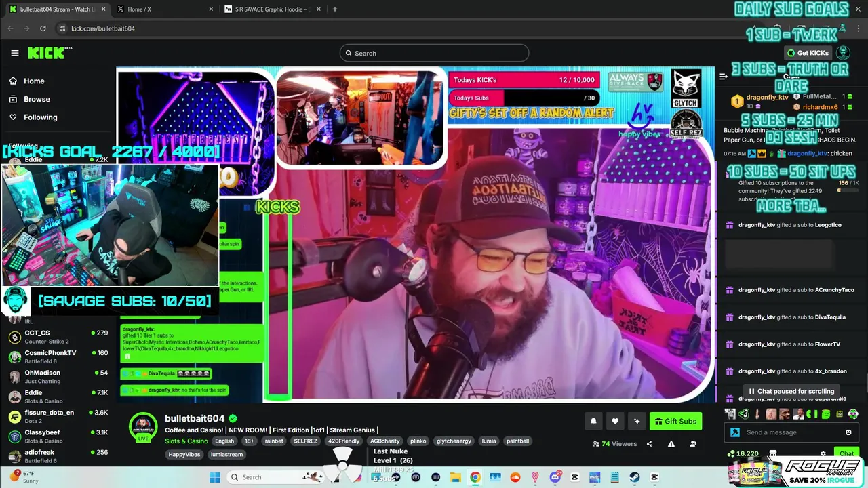Open Steam from the taskbar
The height and width of the screenshot is (488, 868).
pos(634,477)
